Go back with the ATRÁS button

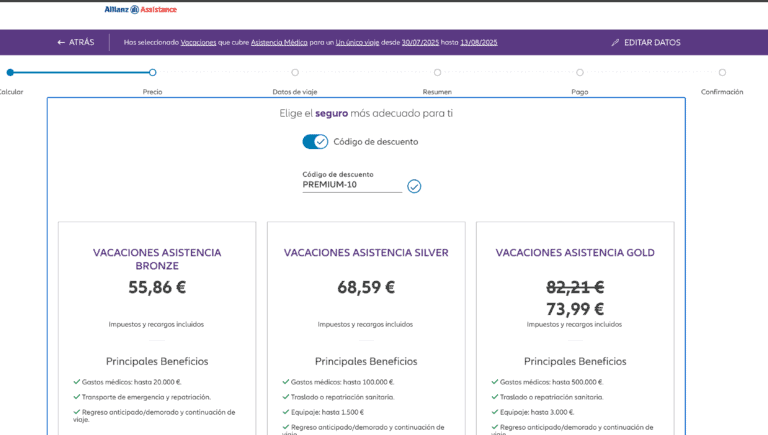click(x=75, y=42)
